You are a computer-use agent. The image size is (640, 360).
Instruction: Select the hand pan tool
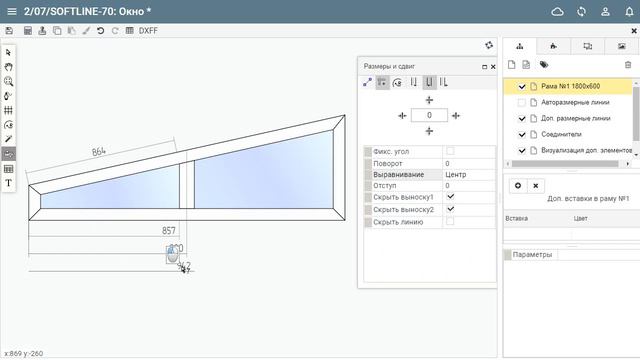[9, 67]
